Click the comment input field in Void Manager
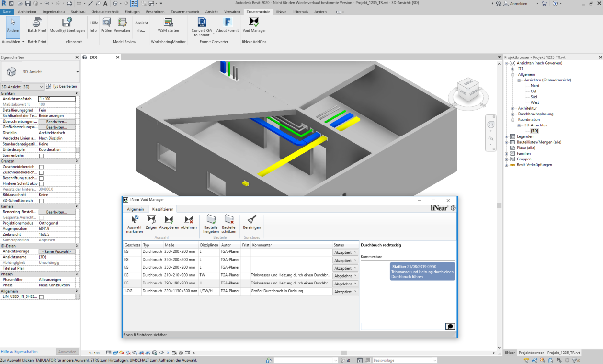The image size is (603, 364). (x=403, y=326)
